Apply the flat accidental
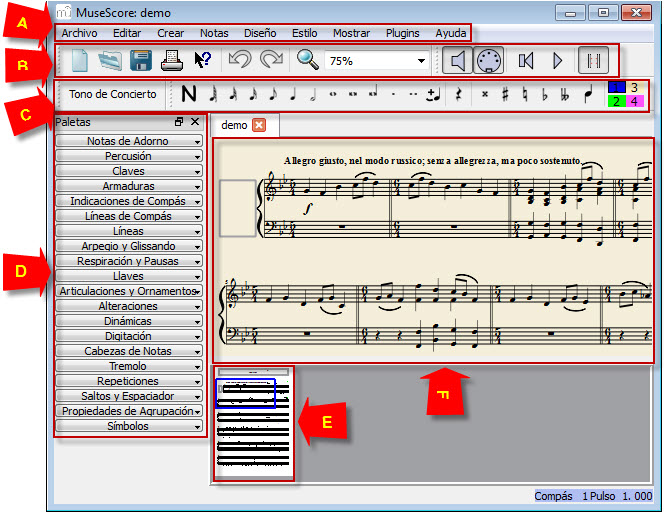The width and height of the screenshot is (665, 514). pyautogui.click(x=545, y=95)
